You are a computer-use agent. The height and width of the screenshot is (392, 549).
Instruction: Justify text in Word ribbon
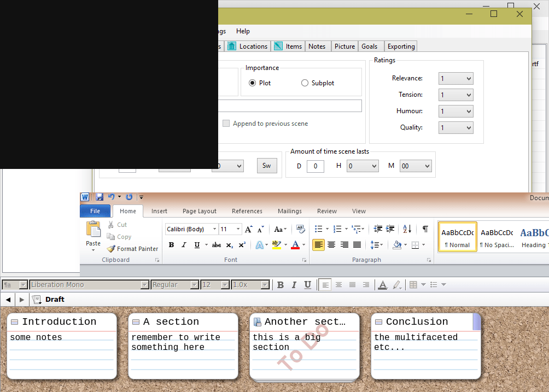point(357,245)
